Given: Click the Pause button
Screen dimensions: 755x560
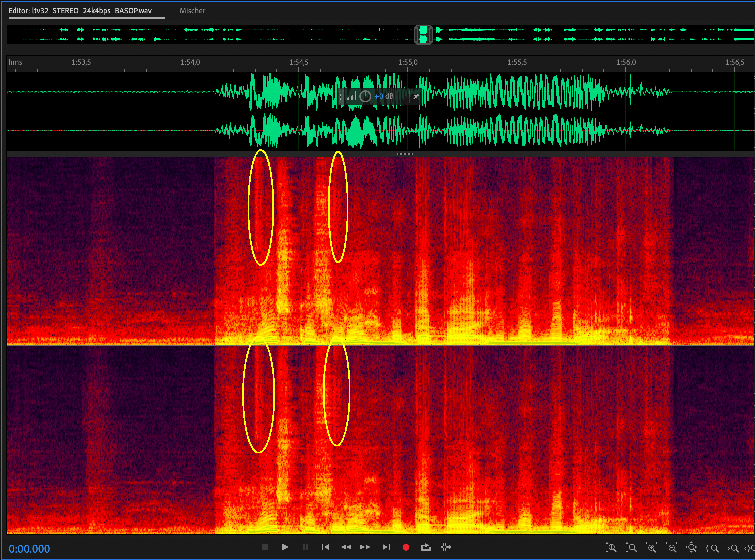Looking at the screenshot, I should tap(305, 547).
